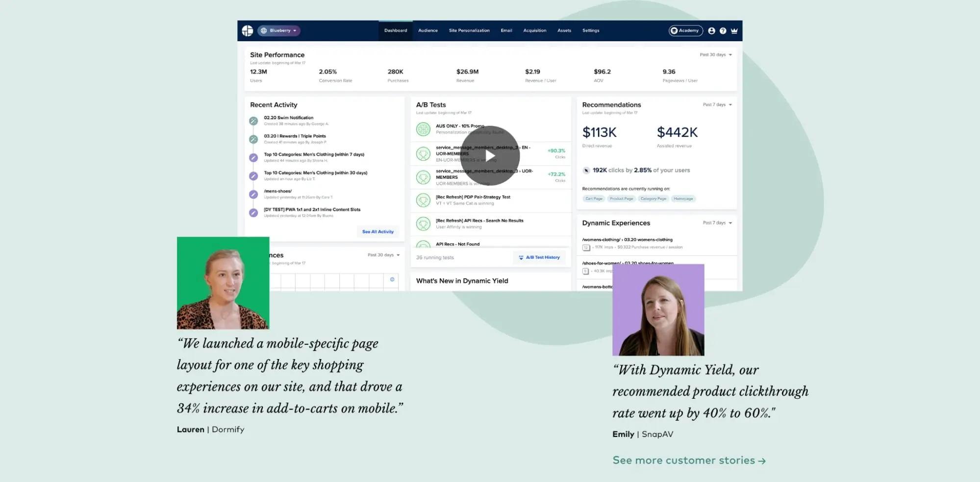Select the Product Page tag
The width and height of the screenshot is (980, 482).
[x=621, y=198]
